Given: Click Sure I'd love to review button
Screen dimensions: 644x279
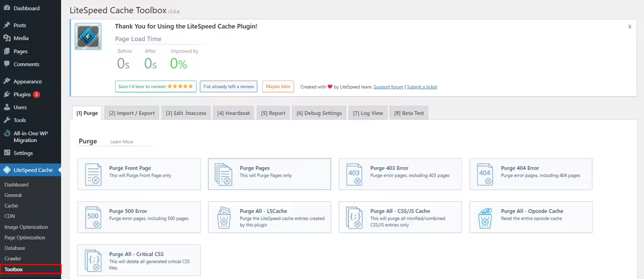Looking at the screenshot, I should tap(156, 87).
